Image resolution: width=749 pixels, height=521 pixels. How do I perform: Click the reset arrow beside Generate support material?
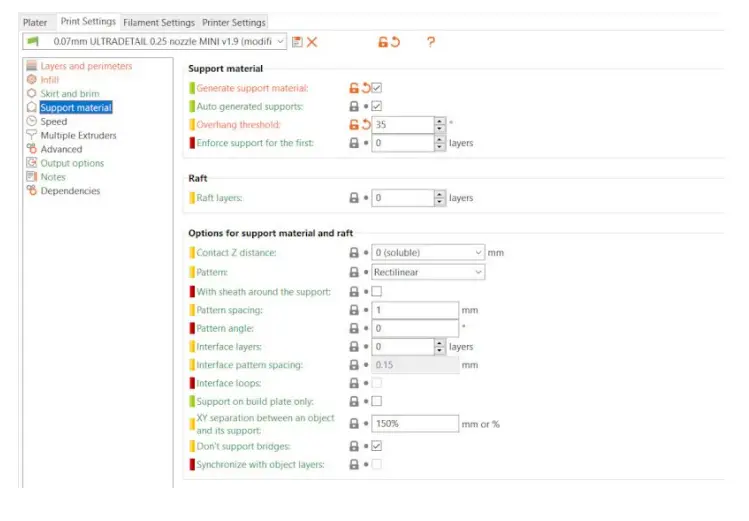tap(365, 88)
